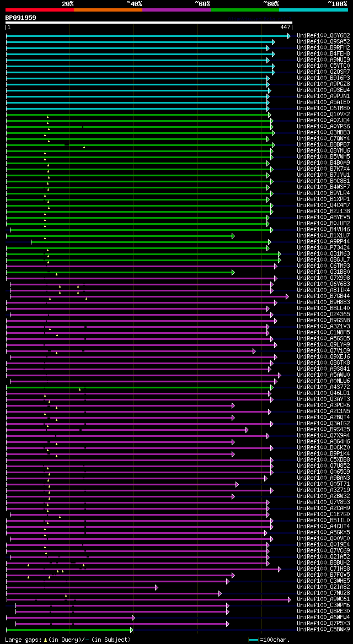Select the white query sequence bar
353x644 pixels.
(149, 23)
